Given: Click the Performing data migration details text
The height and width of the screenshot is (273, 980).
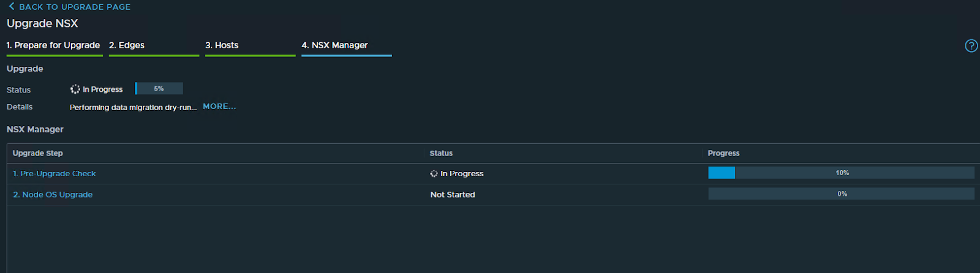Looking at the screenshot, I should (134, 107).
